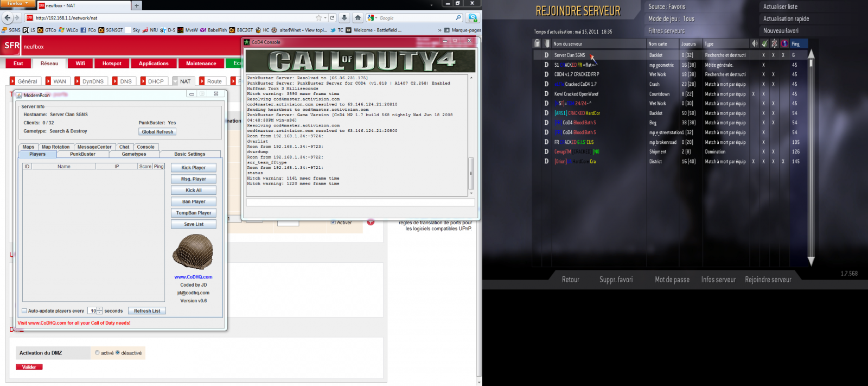
Task: Sort by voice chat speaker column icon
Action: point(755,43)
